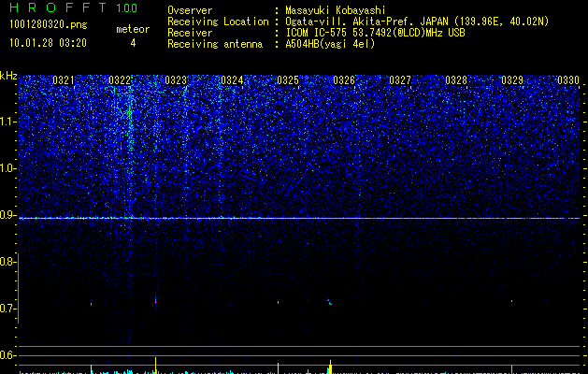The width and height of the screenshot is (588, 374).
Task: Click the timestamp 10.01.28 03:20
Action: pyautogui.click(x=48, y=43)
